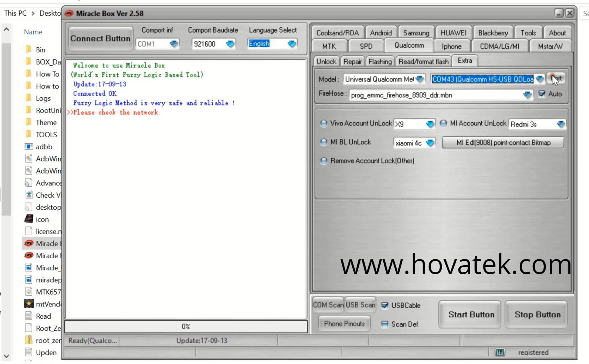Select Remove Account Lock(Other) option
Viewport: 589px width, 364px height.
(x=324, y=161)
